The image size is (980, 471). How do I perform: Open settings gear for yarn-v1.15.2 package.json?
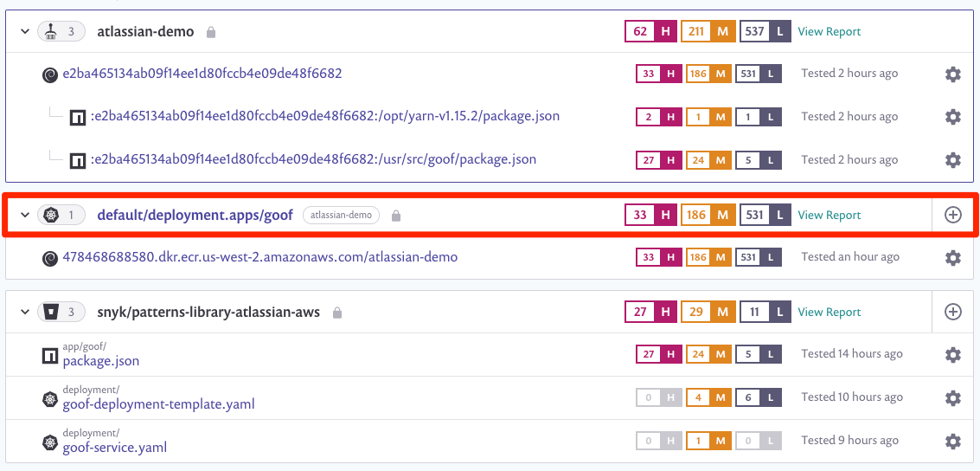click(x=952, y=117)
